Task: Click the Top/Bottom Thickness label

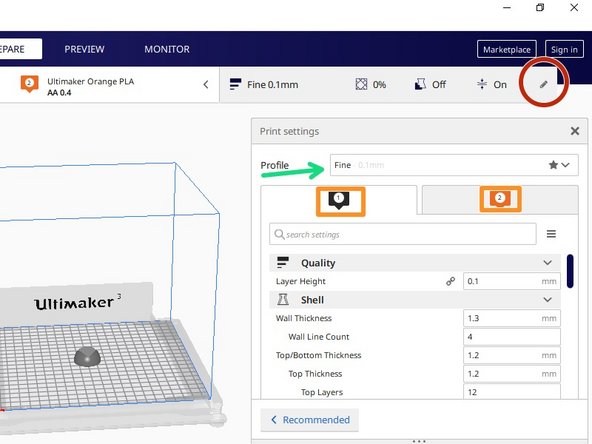Action: [318, 355]
